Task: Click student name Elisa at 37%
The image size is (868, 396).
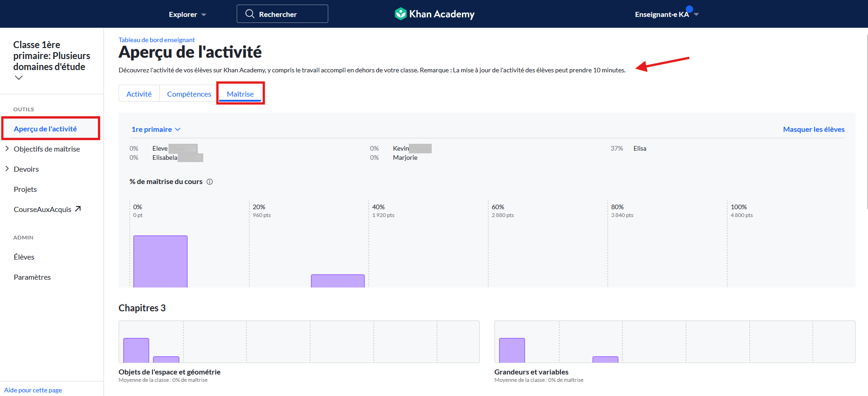Action: tap(640, 148)
